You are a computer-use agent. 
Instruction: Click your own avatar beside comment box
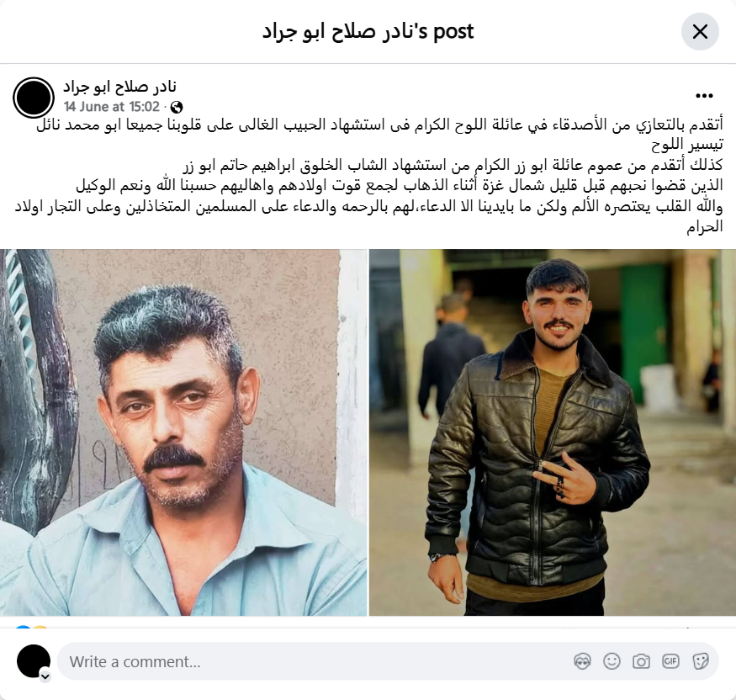[x=34, y=661]
